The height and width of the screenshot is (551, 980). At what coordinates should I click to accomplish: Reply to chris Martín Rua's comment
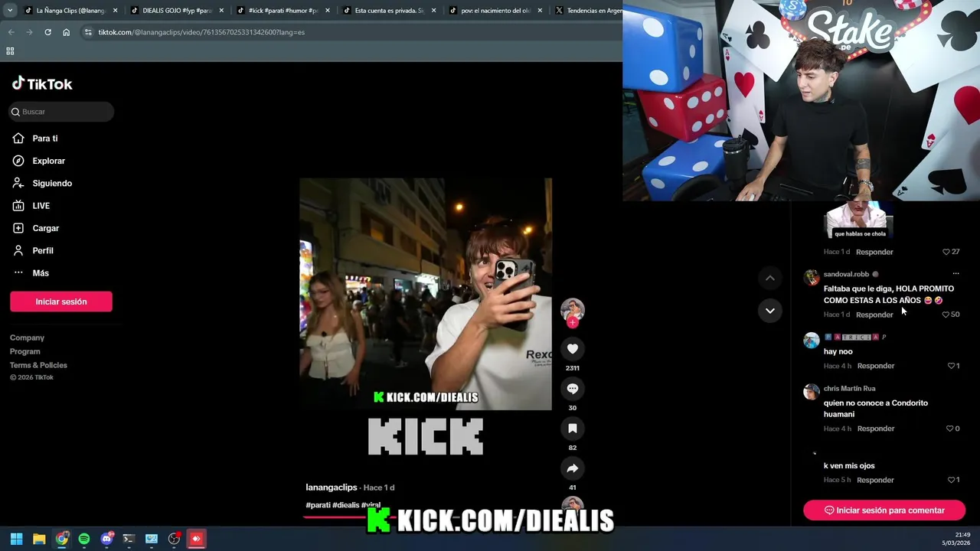click(x=876, y=429)
